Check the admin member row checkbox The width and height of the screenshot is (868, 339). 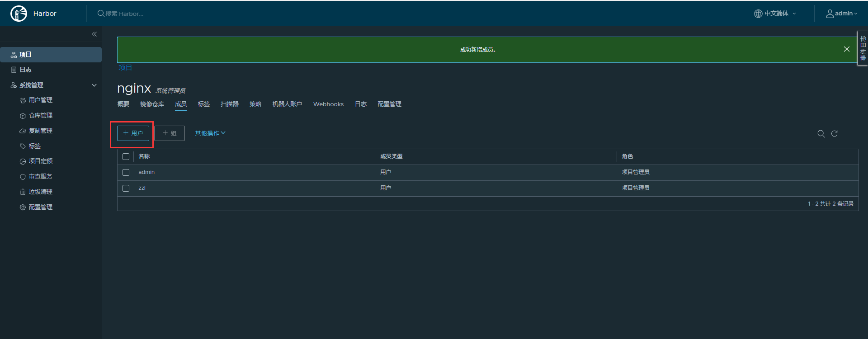(126, 172)
